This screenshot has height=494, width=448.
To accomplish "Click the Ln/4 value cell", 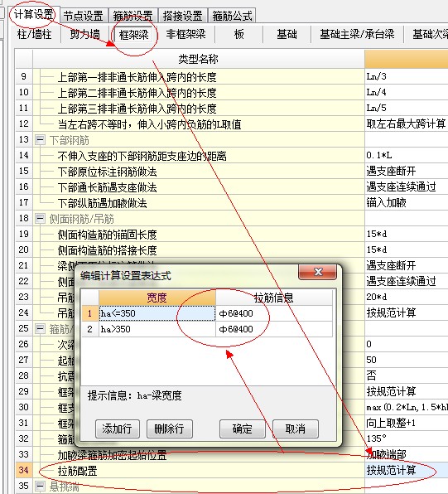I will tap(407, 92).
